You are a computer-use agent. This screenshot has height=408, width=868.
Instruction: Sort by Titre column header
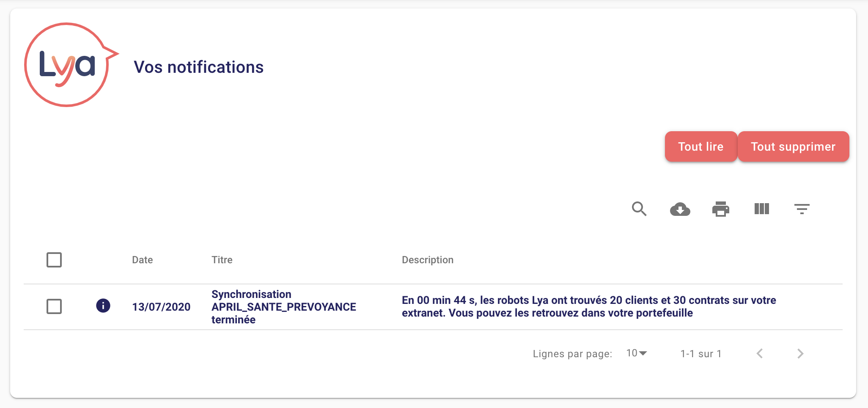coord(222,260)
